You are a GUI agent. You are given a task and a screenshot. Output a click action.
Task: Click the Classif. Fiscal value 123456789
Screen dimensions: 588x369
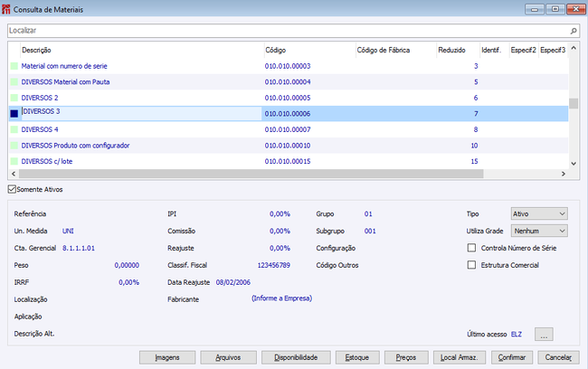click(274, 265)
